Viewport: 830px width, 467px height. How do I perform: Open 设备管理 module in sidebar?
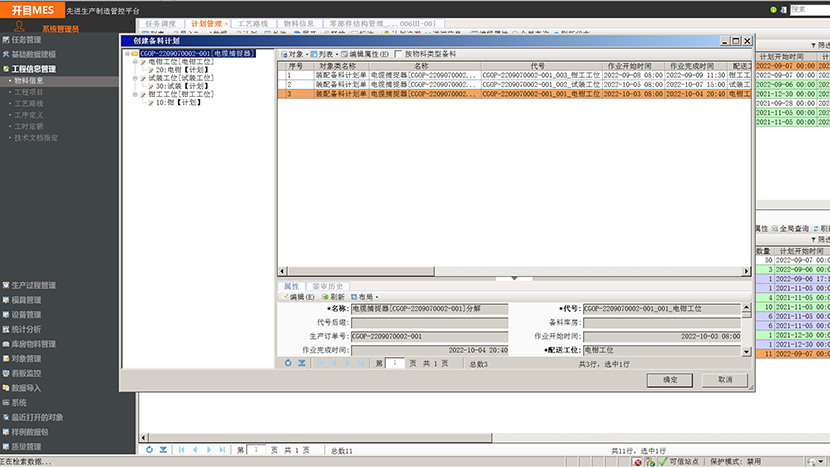click(27, 314)
